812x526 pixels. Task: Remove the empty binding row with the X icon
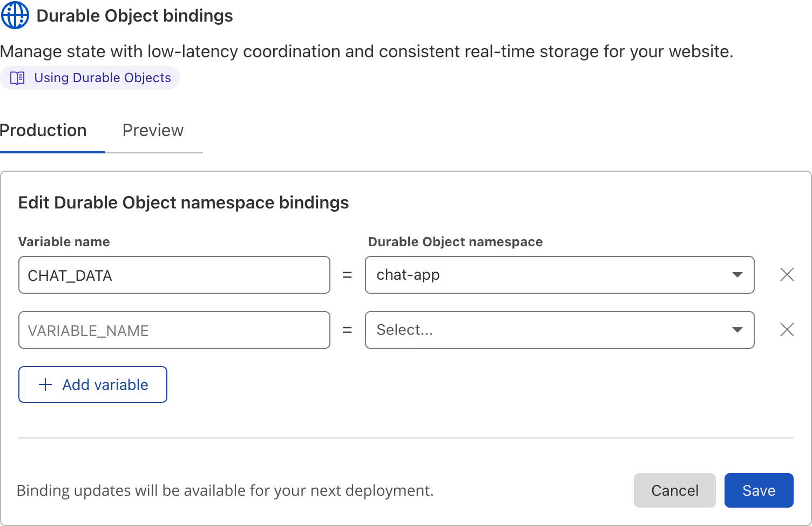pos(787,330)
